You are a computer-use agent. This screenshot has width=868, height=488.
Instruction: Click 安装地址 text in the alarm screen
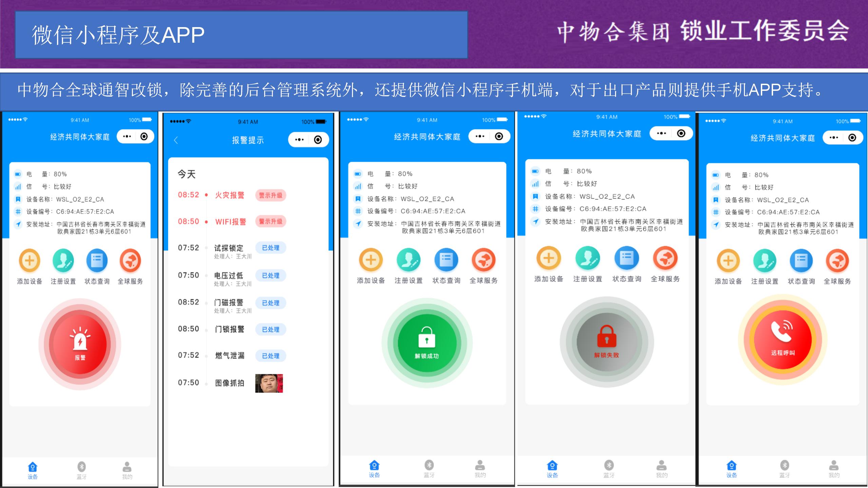pyautogui.click(x=86, y=228)
